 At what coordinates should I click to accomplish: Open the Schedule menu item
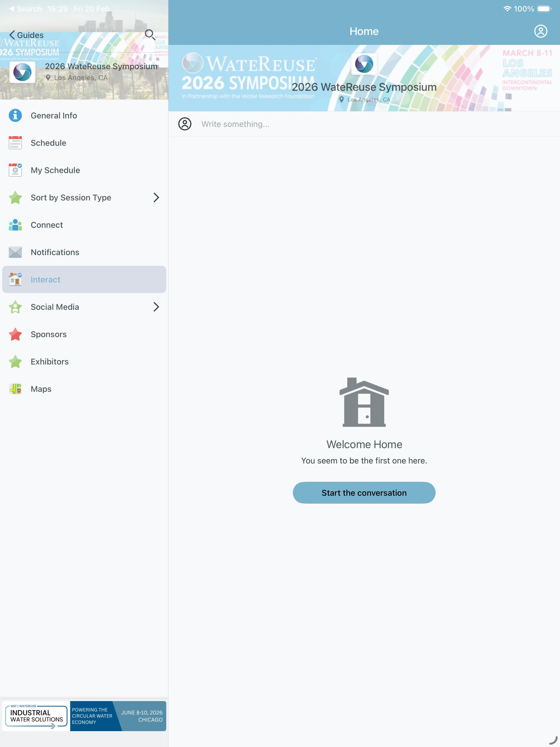pos(84,143)
